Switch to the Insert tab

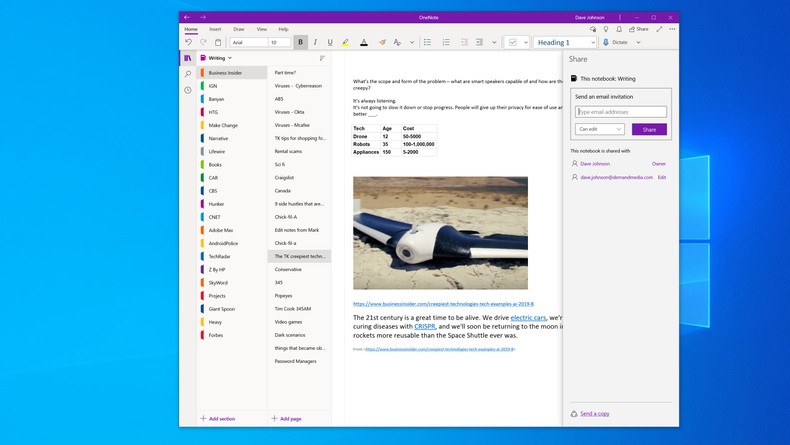pos(214,29)
